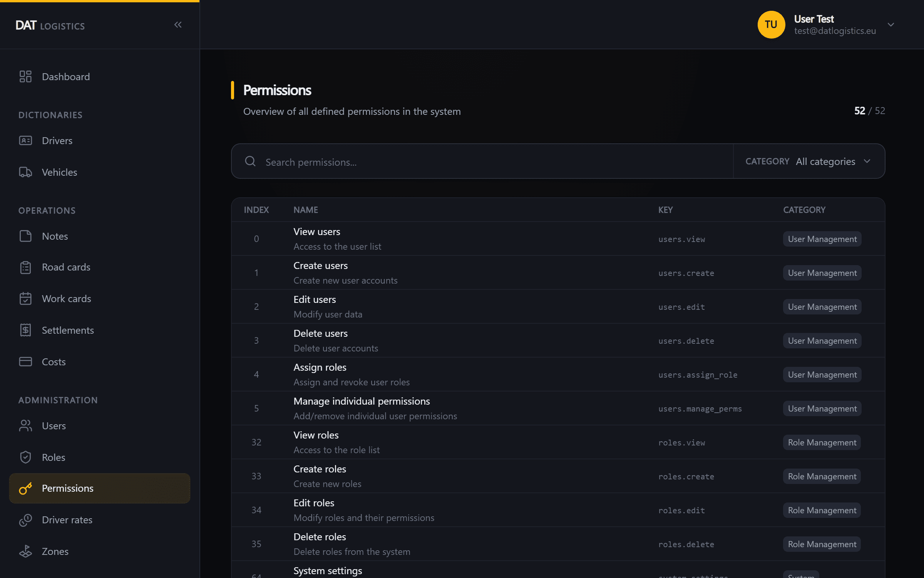Click the Work cards calendar icon
The image size is (924, 578).
point(25,299)
